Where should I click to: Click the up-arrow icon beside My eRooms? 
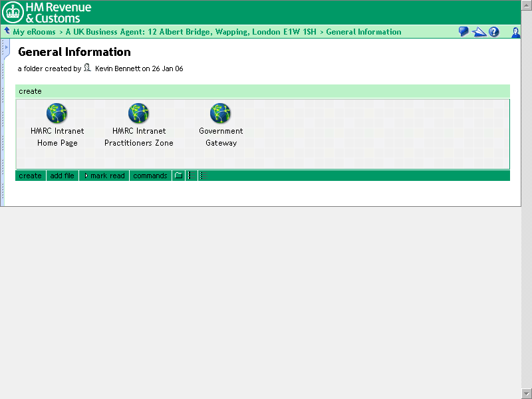point(7,31)
